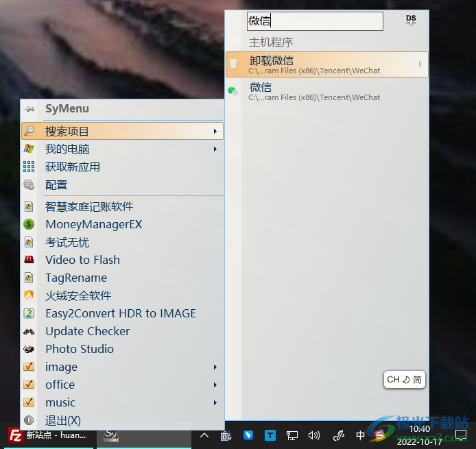Select the 卸载微信 search result
This screenshot has width=476, height=449.
click(x=327, y=64)
